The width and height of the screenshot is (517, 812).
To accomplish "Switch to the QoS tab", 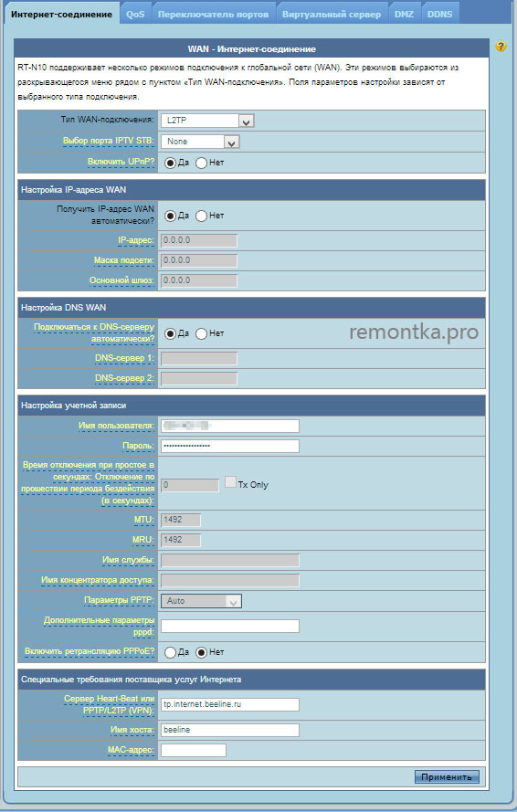I will point(136,14).
